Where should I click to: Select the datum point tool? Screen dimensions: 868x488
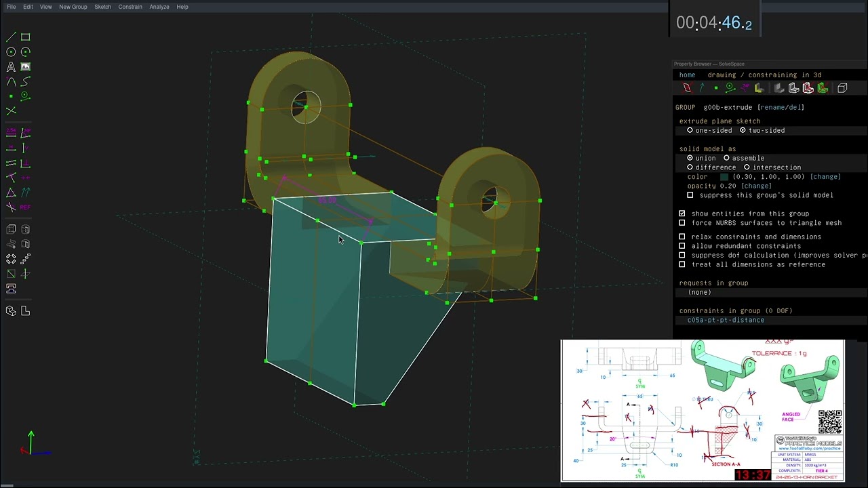click(11, 96)
